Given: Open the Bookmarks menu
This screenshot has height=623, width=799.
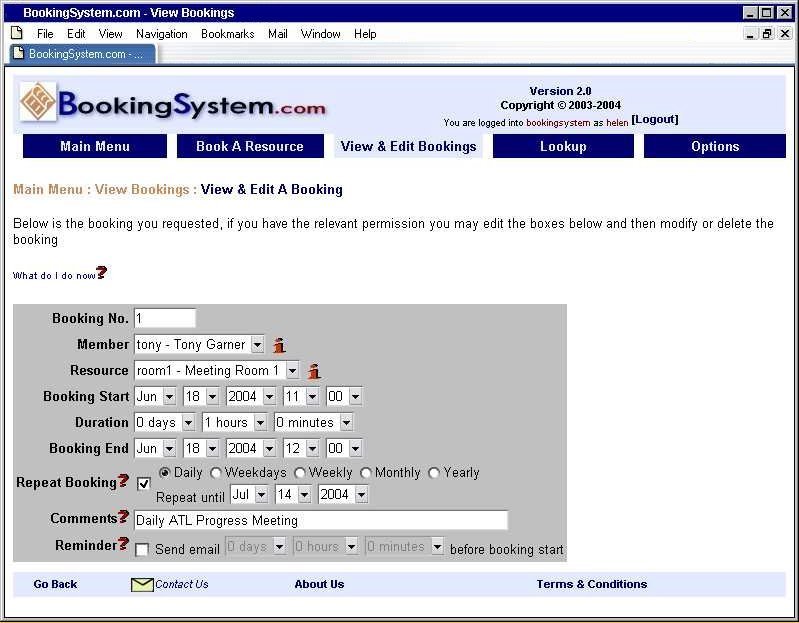Looking at the screenshot, I should [227, 34].
